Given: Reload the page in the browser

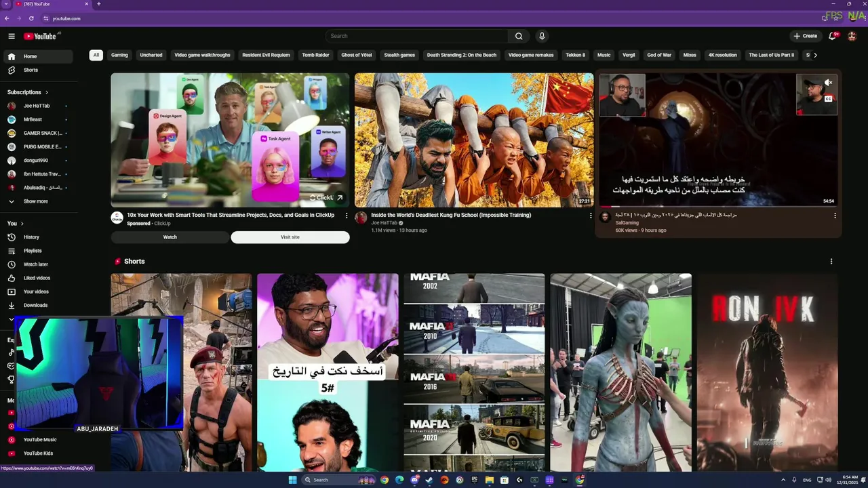Looking at the screenshot, I should click(31, 18).
